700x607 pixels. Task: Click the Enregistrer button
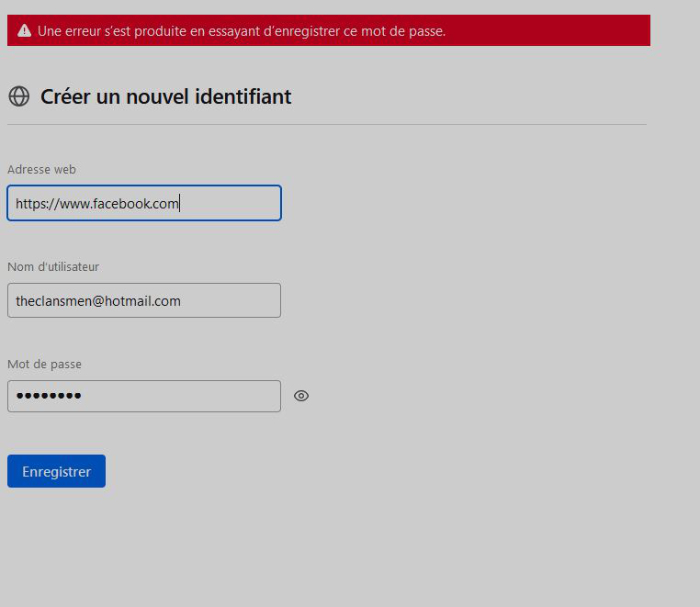[56, 471]
